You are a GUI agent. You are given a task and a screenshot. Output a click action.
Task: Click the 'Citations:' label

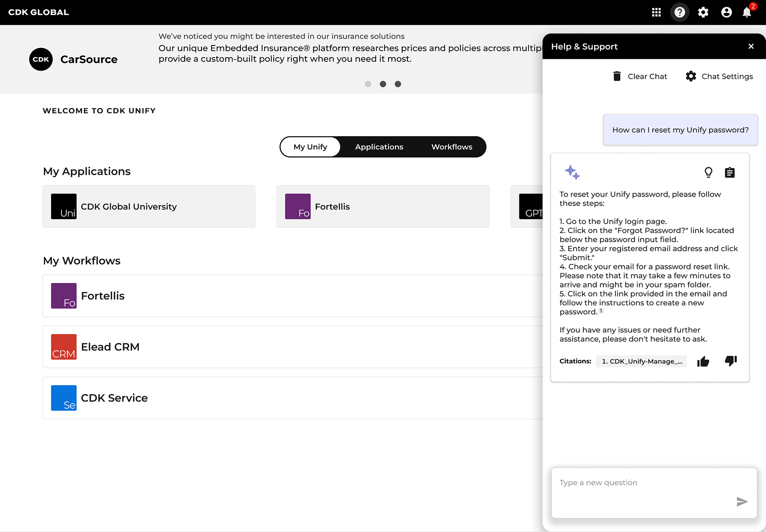pyautogui.click(x=575, y=361)
